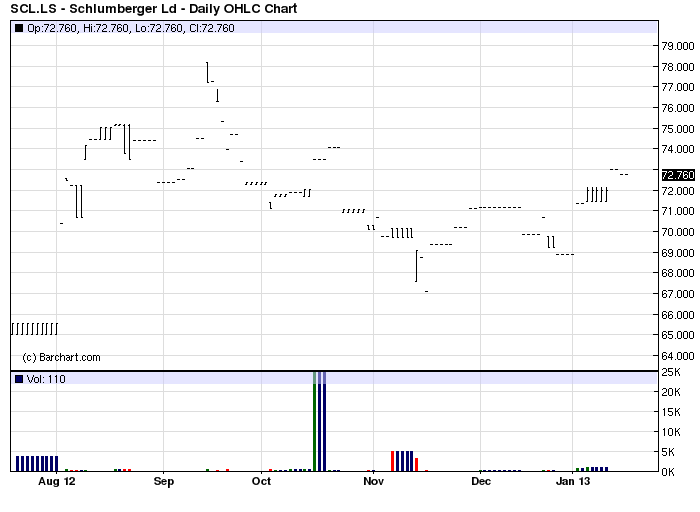This screenshot has width=700, height=512.
Task: Click the Oct date label
Action: coord(261,481)
